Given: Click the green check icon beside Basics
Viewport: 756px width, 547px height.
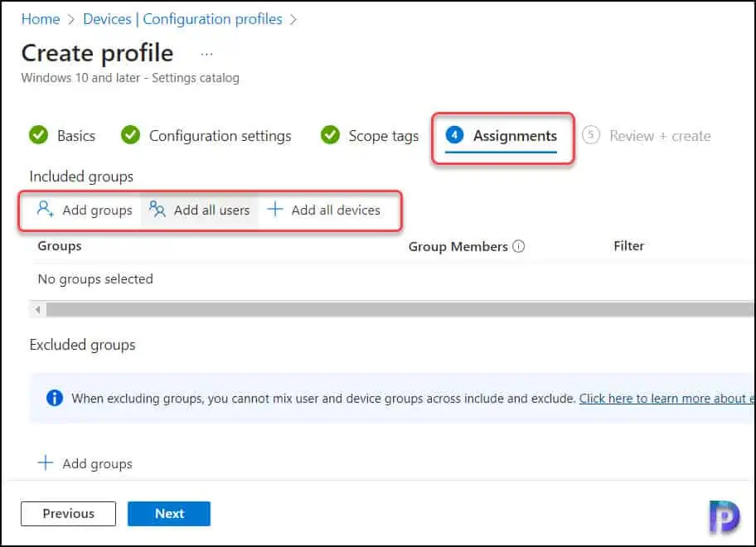Looking at the screenshot, I should click(x=39, y=135).
